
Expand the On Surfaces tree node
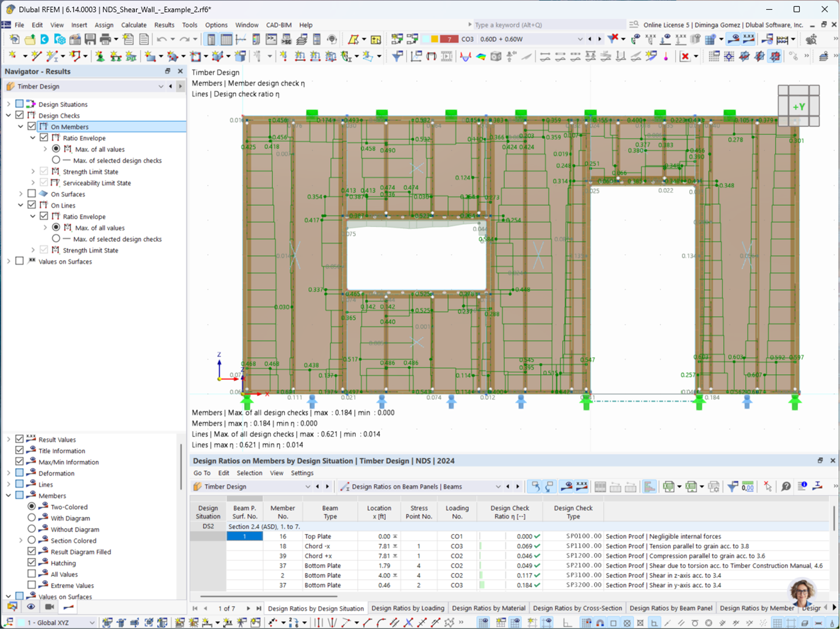21,194
